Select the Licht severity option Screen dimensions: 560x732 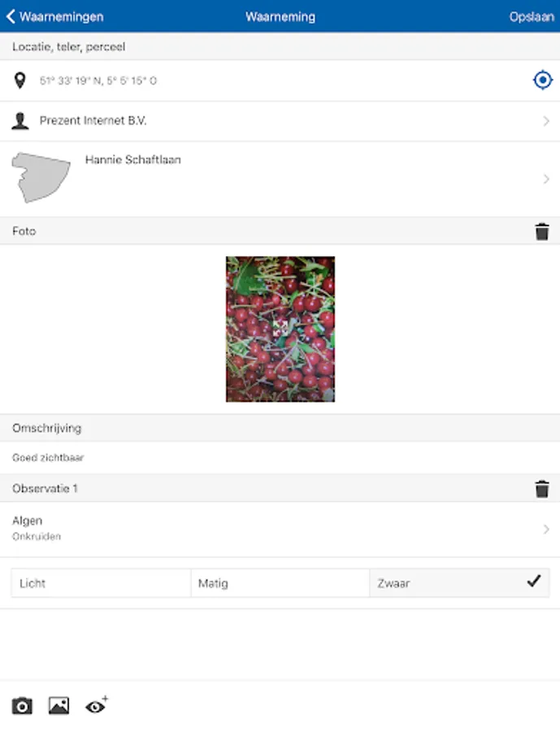[x=102, y=583]
